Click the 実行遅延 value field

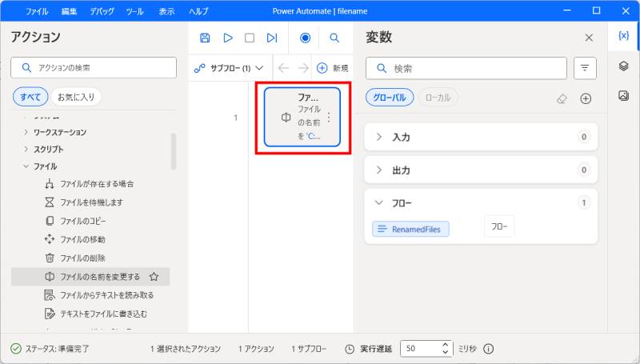point(421,349)
